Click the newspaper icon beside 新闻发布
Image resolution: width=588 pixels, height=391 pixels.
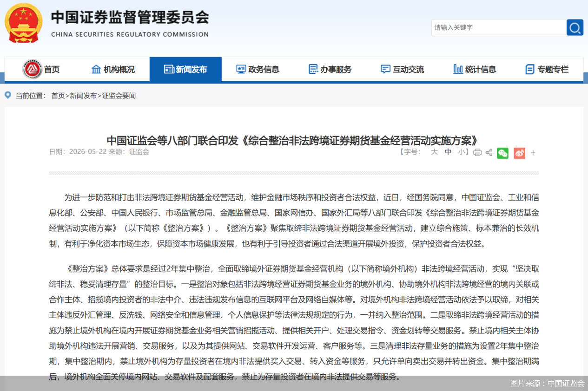(169, 69)
